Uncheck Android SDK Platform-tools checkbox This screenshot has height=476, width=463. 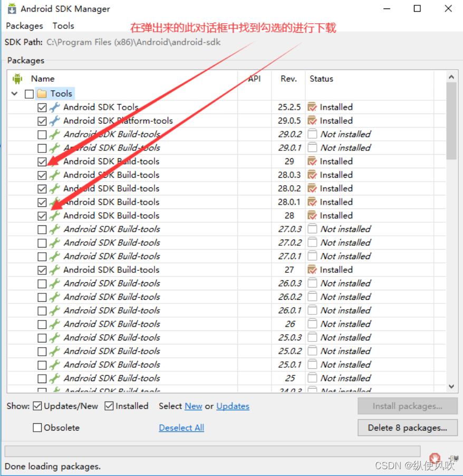(42, 121)
